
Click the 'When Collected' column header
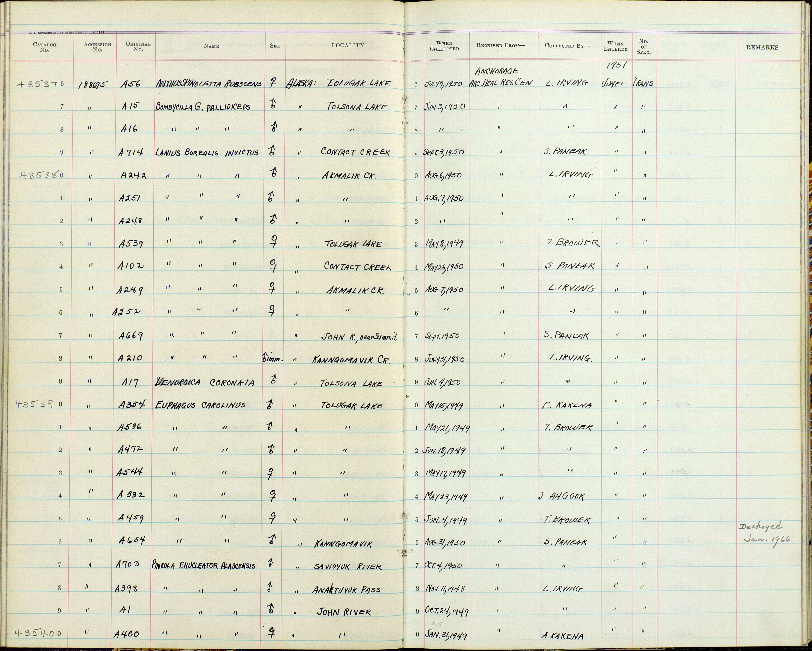pos(444,46)
